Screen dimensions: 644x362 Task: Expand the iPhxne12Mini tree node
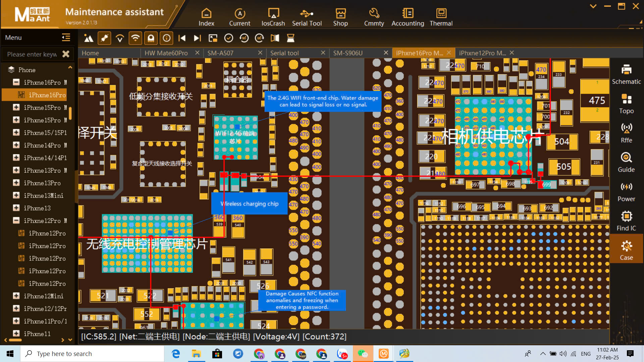point(16,296)
